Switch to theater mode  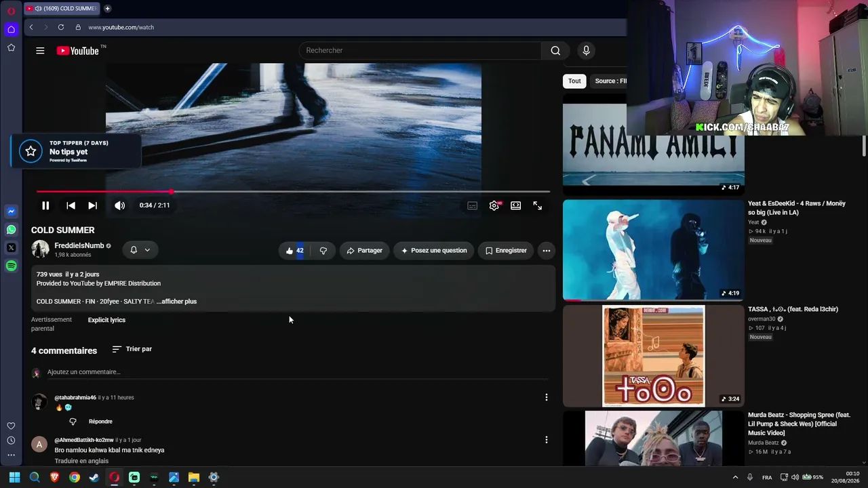516,205
